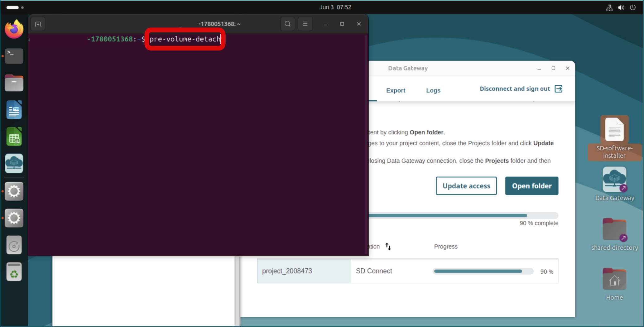The image size is (644, 327).
Task: Select the project_2008473 cell
Action: tap(304, 271)
